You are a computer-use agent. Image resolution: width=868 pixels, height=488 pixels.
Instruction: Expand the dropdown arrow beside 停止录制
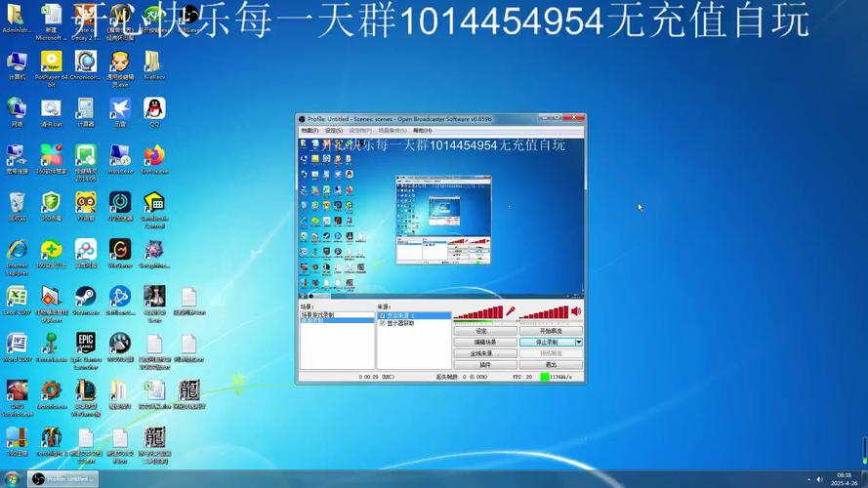(x=579, y=343)
